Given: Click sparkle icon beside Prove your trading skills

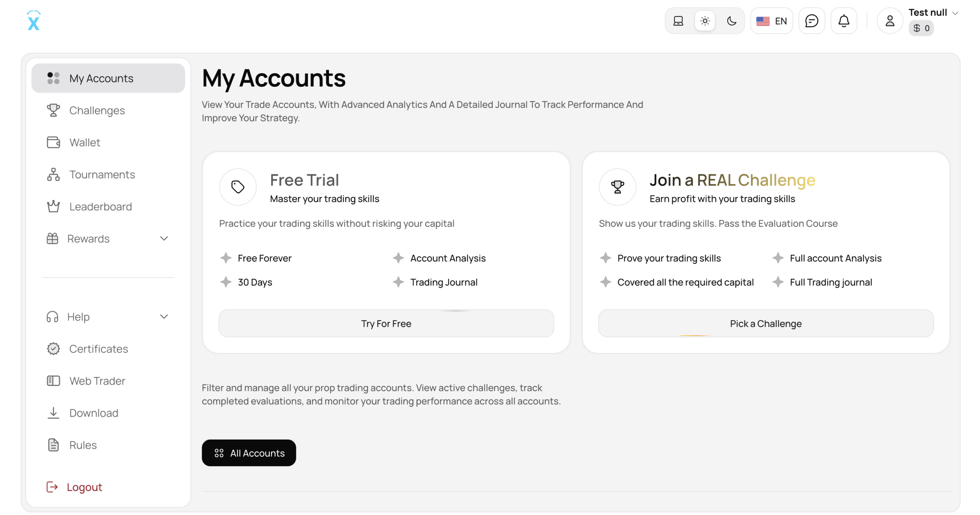Looking at the screenshot, I should [606, 258].
